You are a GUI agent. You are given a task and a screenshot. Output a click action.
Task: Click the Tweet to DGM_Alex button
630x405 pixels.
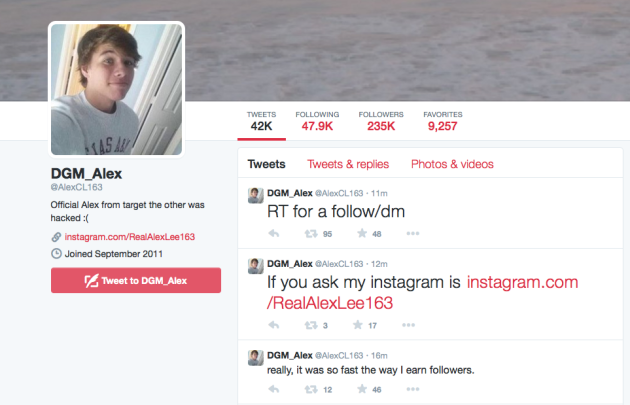(x=136, y=280)
